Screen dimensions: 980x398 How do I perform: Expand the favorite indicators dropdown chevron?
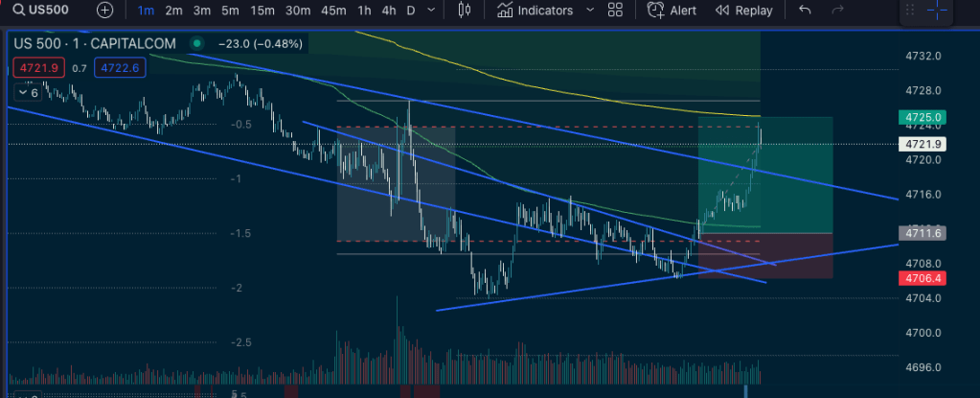click(x=589, y=11)
